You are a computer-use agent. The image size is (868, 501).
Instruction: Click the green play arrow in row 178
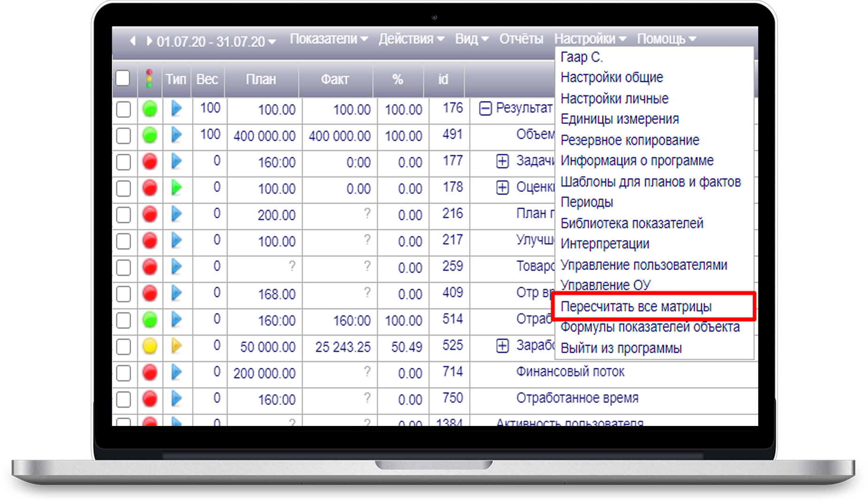[176, 188]
